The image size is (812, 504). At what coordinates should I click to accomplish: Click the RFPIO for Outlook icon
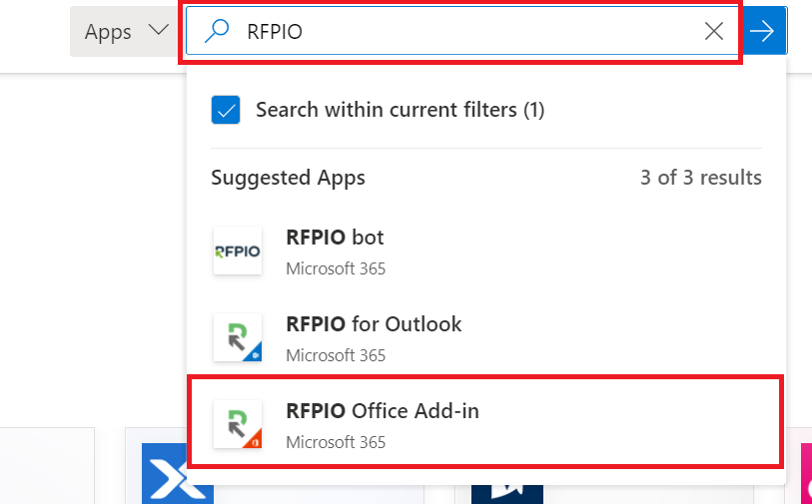238,337
